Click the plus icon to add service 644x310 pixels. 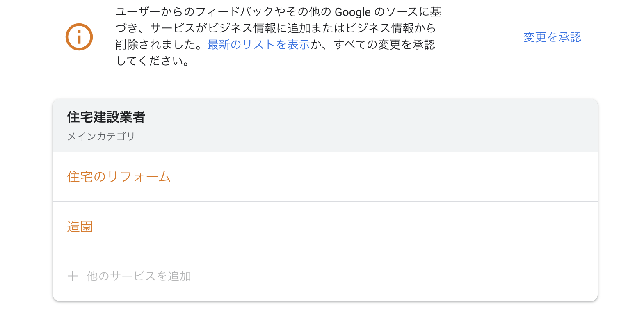(73, 276)
